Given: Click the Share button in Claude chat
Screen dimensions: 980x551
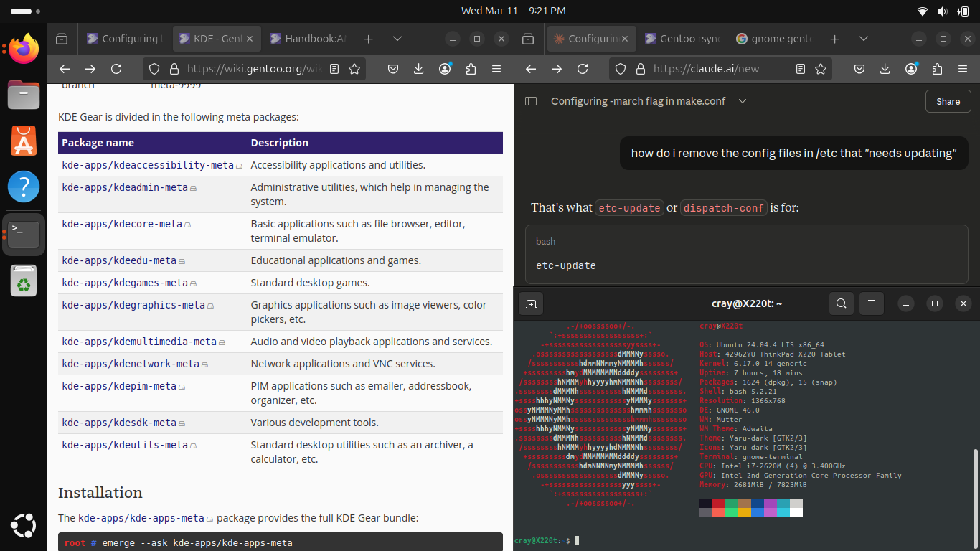Looking at the screenshot, I should (948, 101).
